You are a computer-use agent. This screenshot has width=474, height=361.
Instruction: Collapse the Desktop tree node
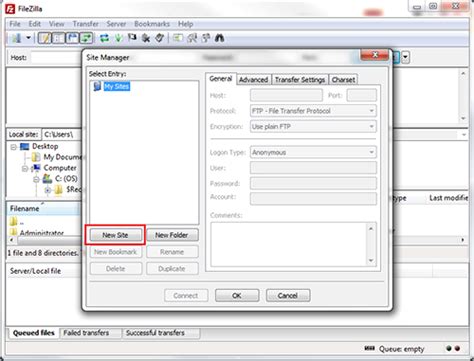pos(13,147)
